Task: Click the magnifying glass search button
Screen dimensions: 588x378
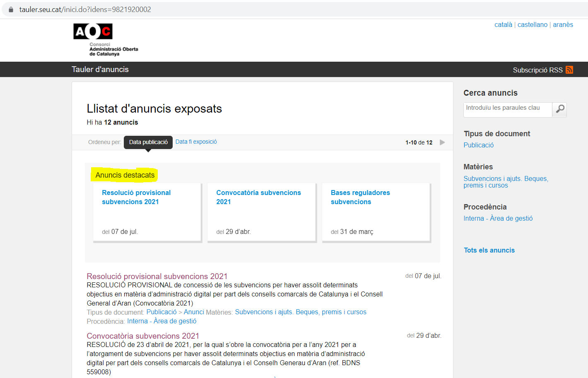Action: click(559, 109)
